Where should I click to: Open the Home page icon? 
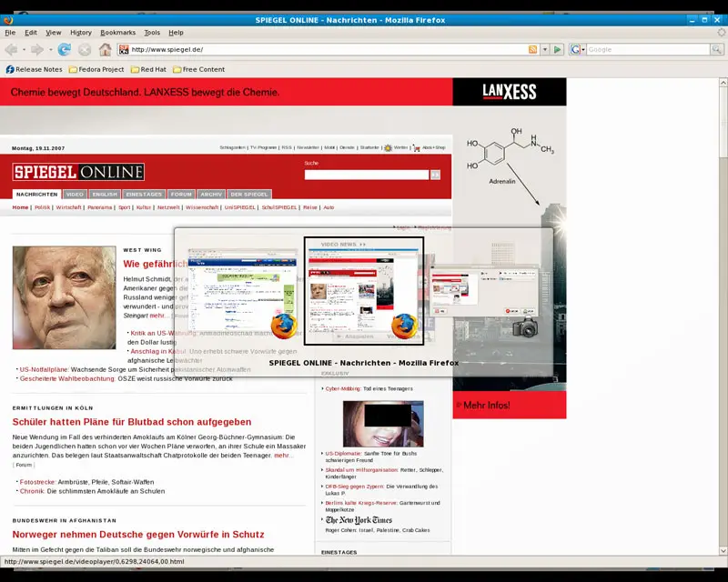[106, 49]
